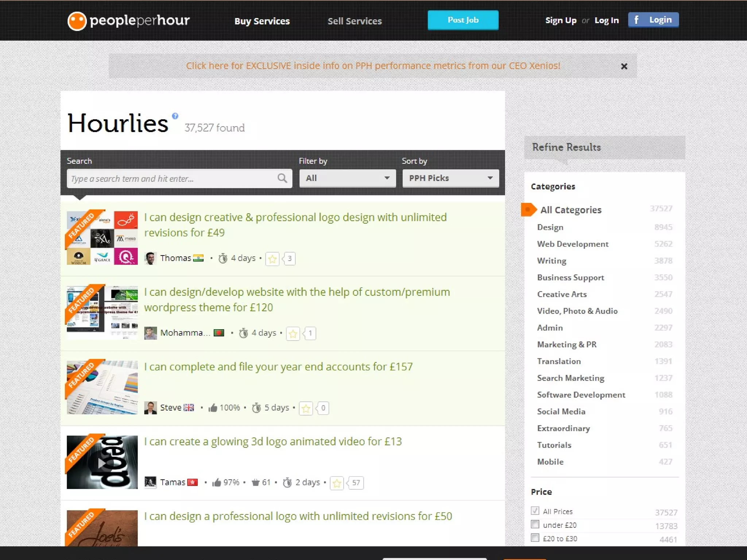Go to Sell Services menu item
The height and width of the screenshot is (560, 747).
click(355, 21)
